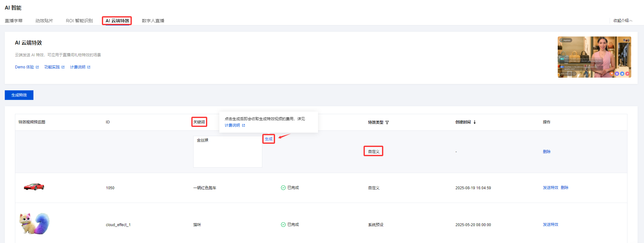This screenshot has width=644, height=243.
Task: Click the ID column header
Action: pyautogui.click(x=108, y=122)
